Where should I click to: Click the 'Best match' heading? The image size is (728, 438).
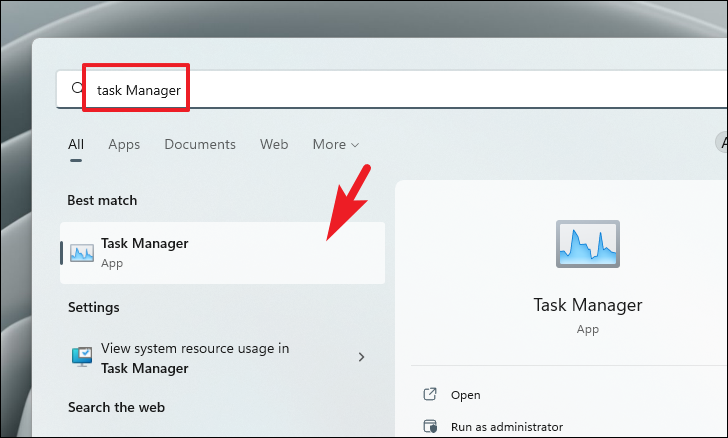click(x=102, y=200)
